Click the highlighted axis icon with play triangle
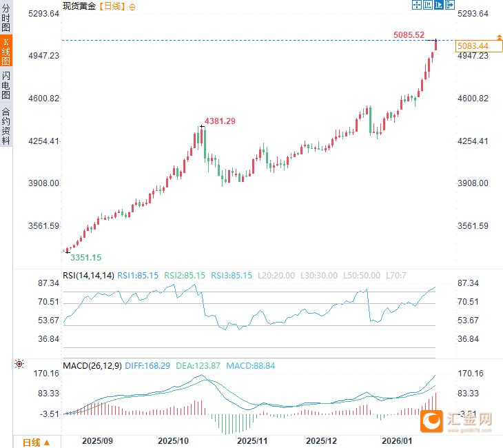Screen dimensions: 503x448 [x=438, y=5]
